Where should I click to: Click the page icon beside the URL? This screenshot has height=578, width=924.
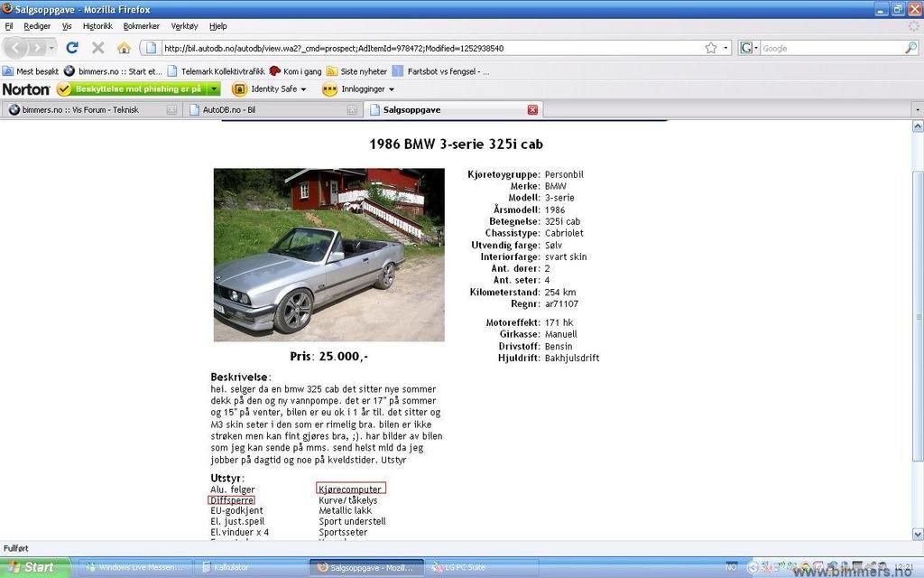pyautogui.click(x=151, y=48)
